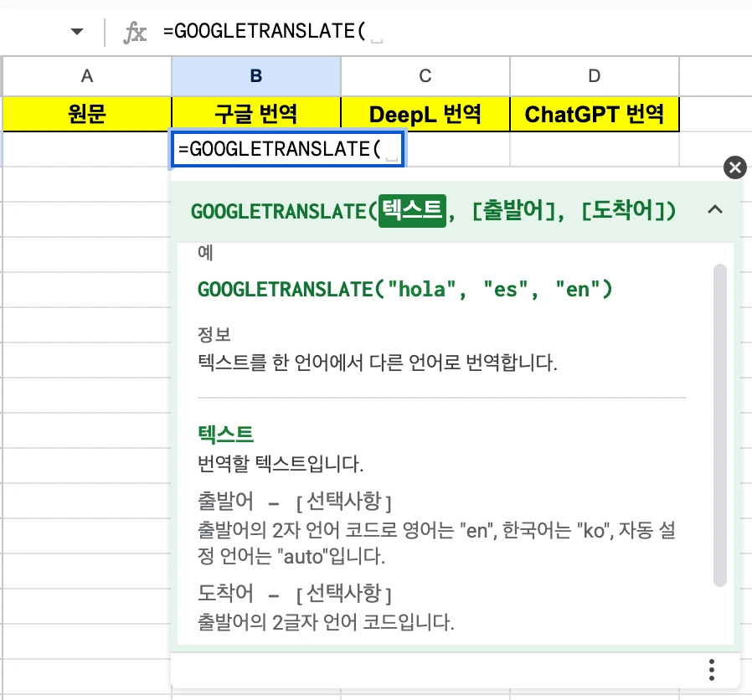Select the DeepL 번역 header cell
This screenshot has height=700, width=752.
(x=425, y=114)
